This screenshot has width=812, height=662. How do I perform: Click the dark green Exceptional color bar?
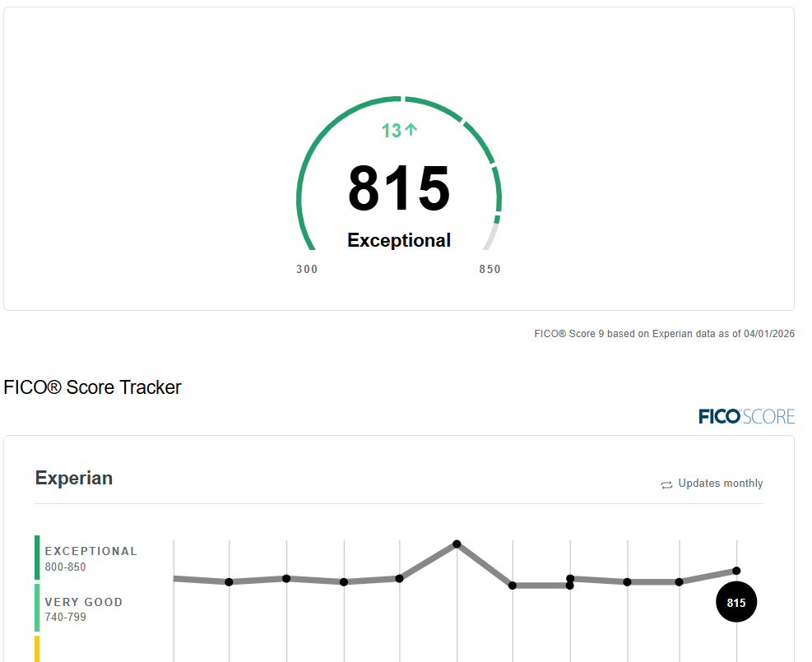pos(37,558)
